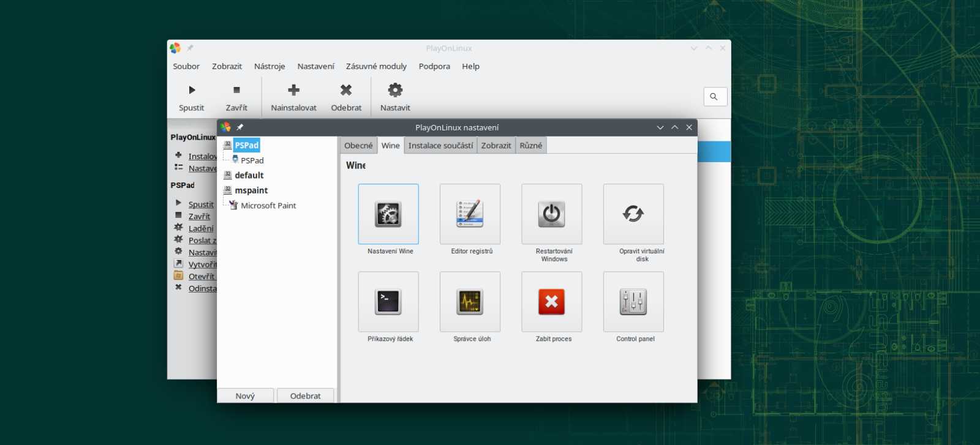980x445 pixels.
Task: Open the Nástroje menu
Action: 269,66
